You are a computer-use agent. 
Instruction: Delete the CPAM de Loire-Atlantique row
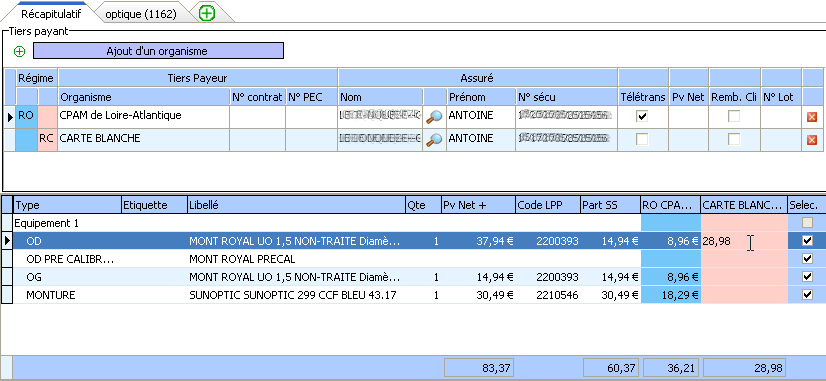point(812,117)
